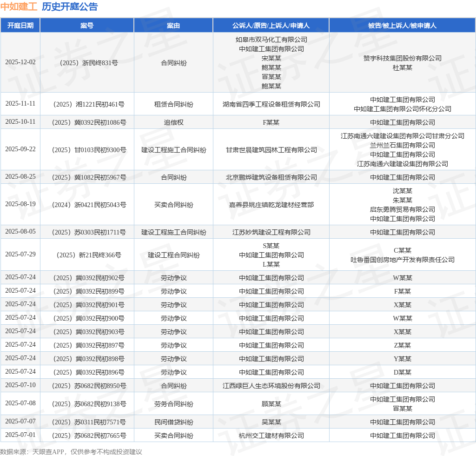Click 租赁合同纠纷 case cause cell
476x456 pixels.
coord(173,104)
